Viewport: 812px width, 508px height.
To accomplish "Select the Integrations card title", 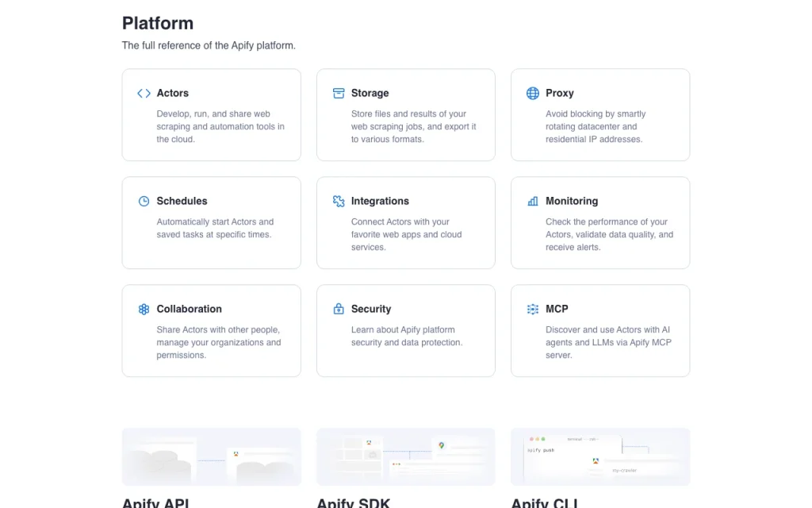I will pyautogui.click(x=380, y=201).
